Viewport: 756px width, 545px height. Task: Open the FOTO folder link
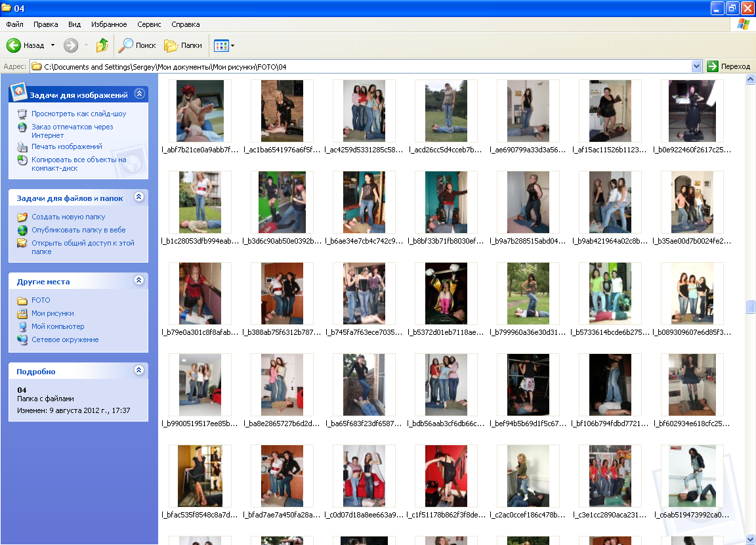(x=41, y=300)
